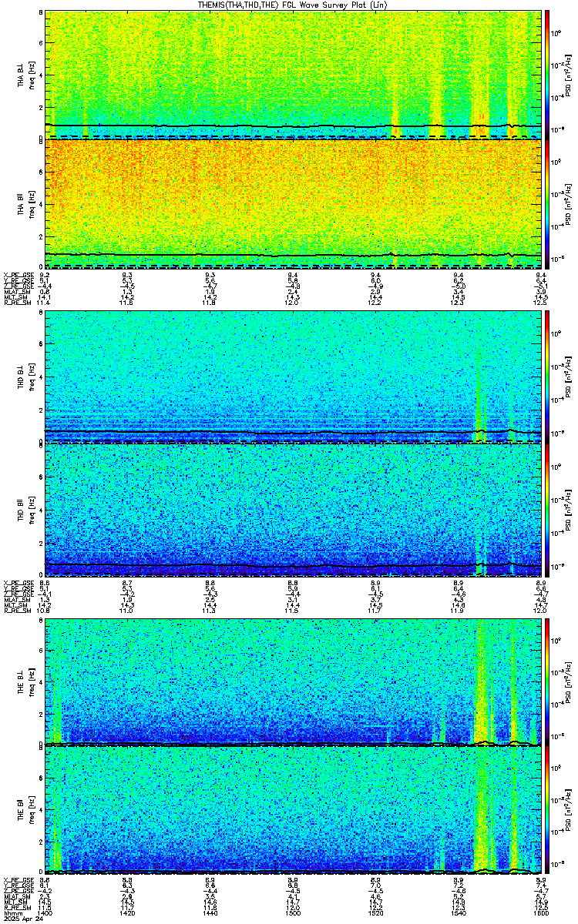Click the '1520' time tick label
578x924 pixels.
[375, 914]
